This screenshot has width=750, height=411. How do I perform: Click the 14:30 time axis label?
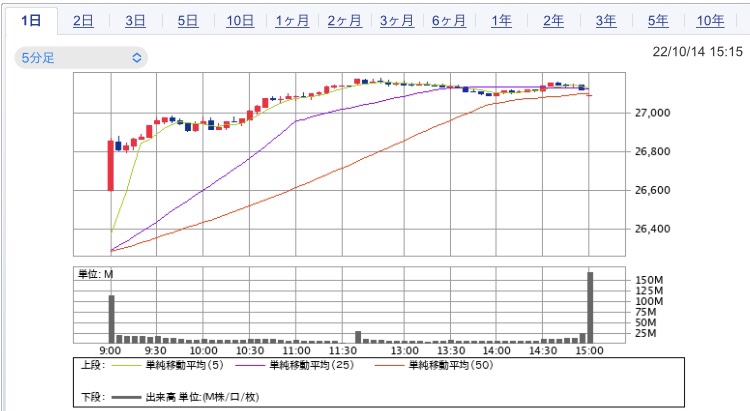[543, 351]
